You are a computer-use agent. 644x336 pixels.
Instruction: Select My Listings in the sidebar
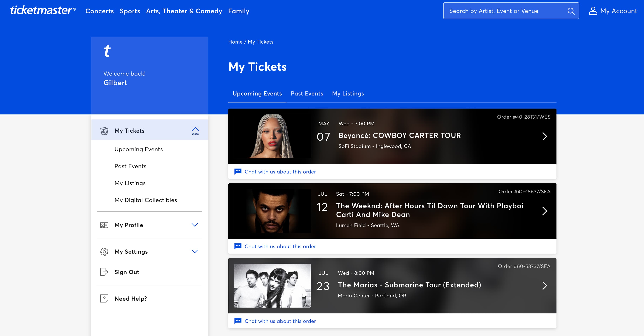(x=130, y=183)
